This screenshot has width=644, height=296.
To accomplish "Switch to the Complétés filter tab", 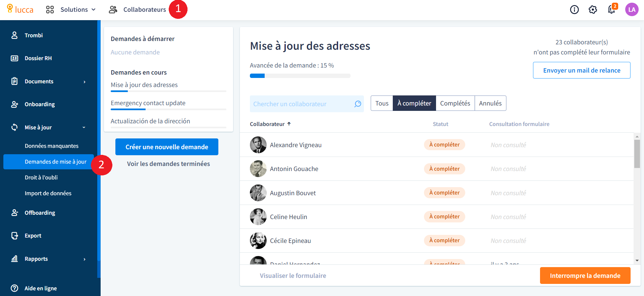I will (455, 103).
